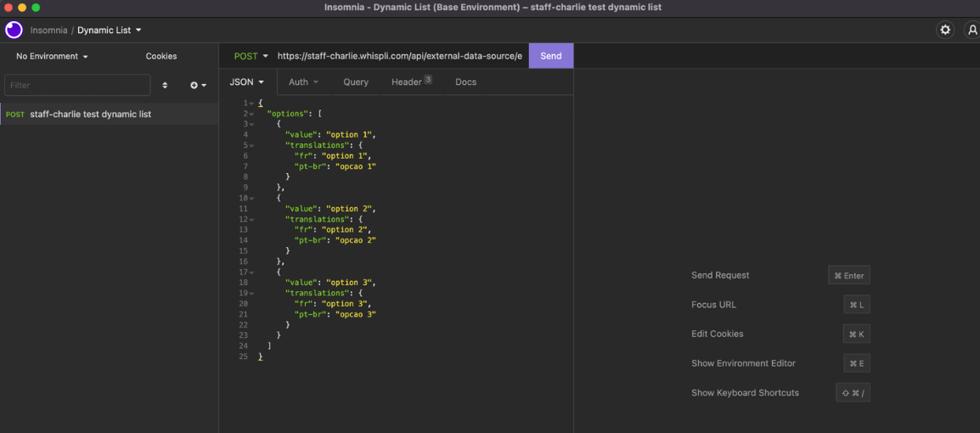The width and height of the screenshot is (980, 433).
Task: Click the "opcao 1" value in editor
Action: coord(356,166)
